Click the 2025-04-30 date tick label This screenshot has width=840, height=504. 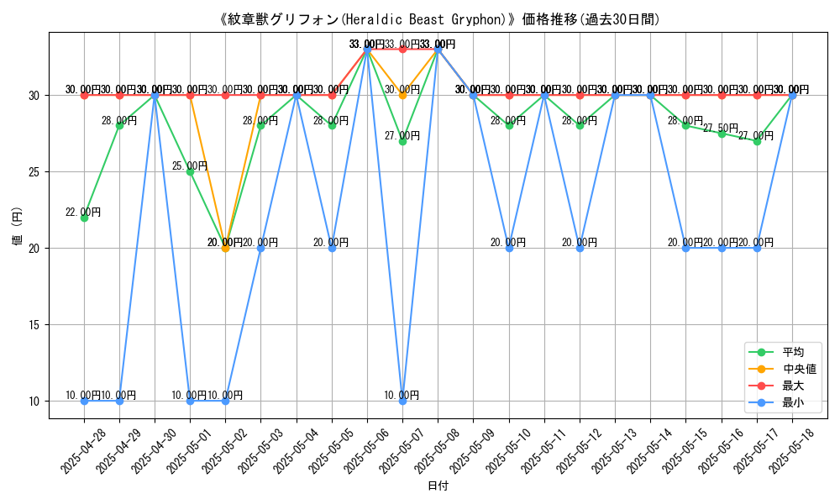[x=153, y=451]
